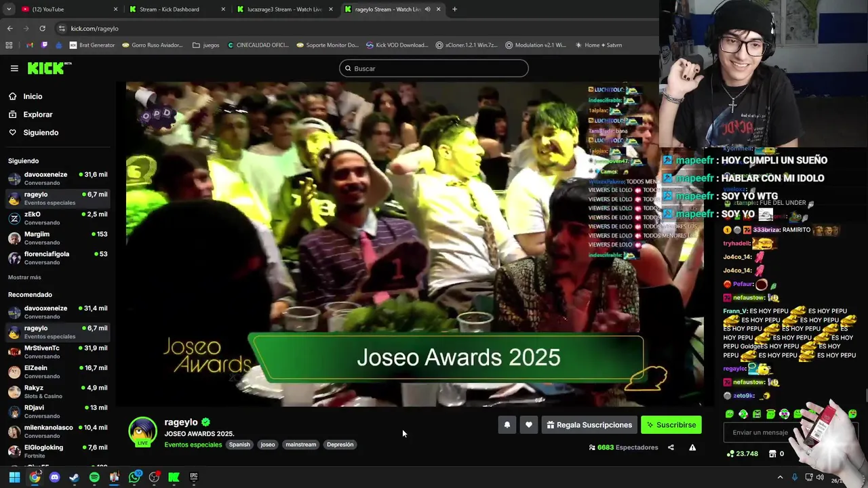Expand system tray hidden icons chevron
868x488 pixels.
click(x=780, y=477)
